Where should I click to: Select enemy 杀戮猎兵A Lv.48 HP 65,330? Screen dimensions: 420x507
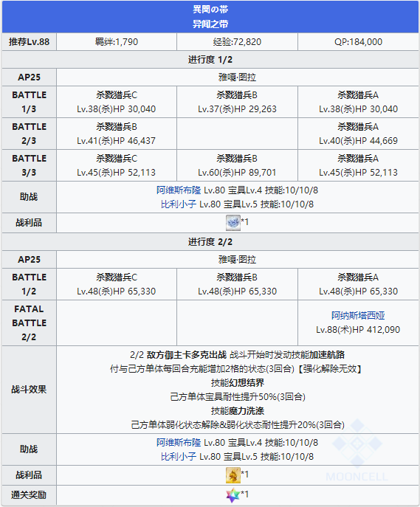(358, 284)
